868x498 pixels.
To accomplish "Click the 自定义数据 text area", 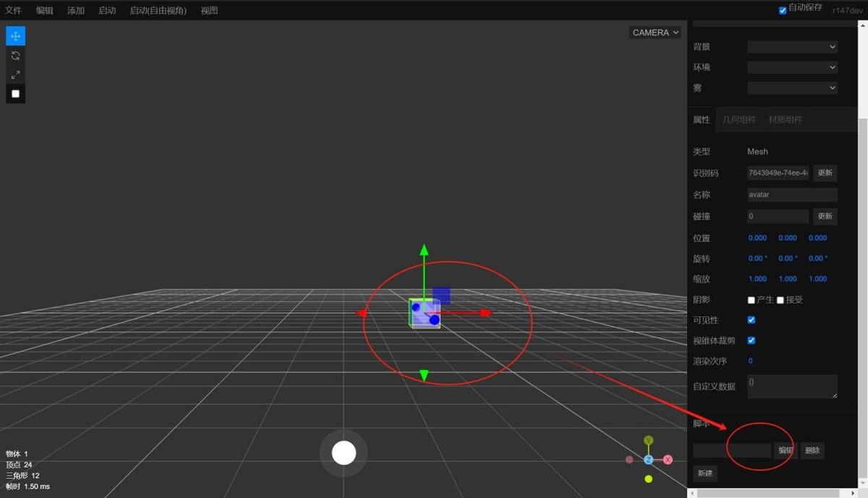I will pyautogui.click(x=792, y=386).
